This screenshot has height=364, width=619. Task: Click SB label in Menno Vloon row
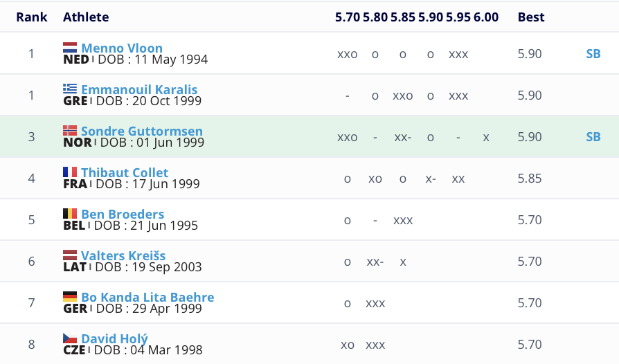[593, 54]
